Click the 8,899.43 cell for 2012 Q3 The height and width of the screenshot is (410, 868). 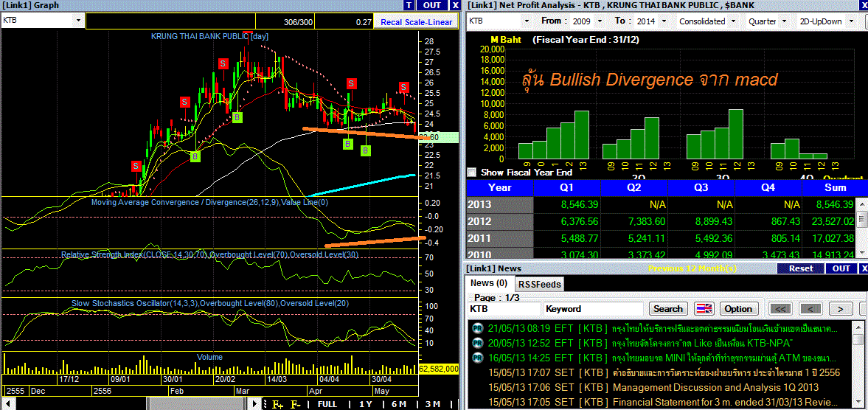click(701, 221)
